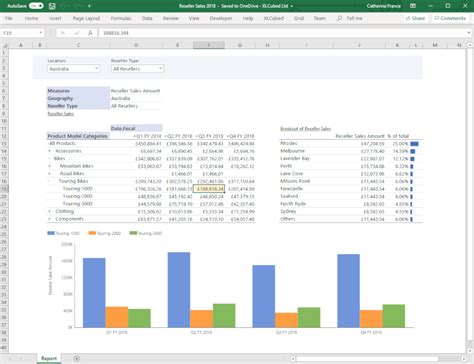
Task: Open the Name Box dropdown arrow
Action: 41,33
